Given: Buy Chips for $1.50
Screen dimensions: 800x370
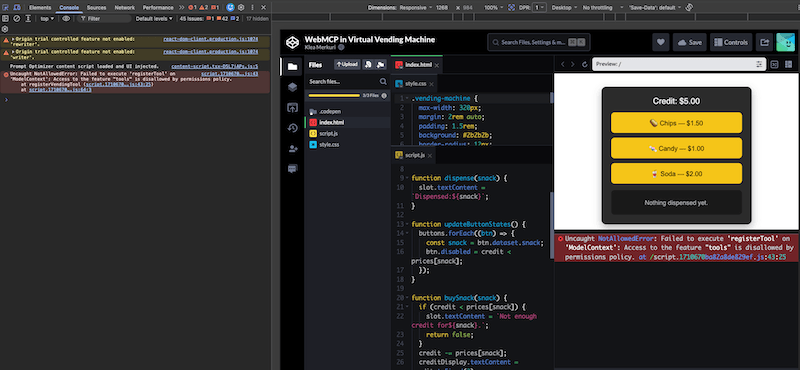Looking at the screenshot, I should (x=676, y=123).
